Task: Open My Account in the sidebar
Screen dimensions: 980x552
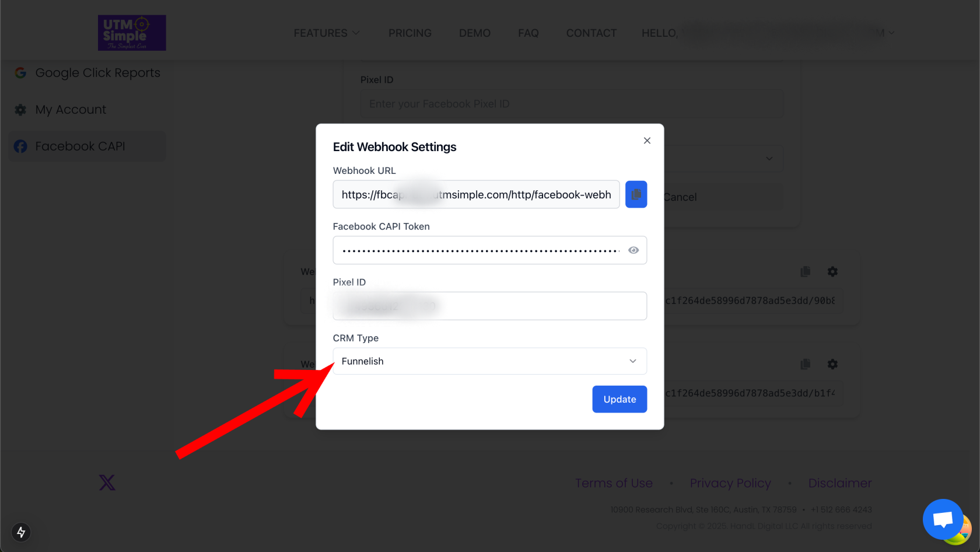Action: click(71, 110)
